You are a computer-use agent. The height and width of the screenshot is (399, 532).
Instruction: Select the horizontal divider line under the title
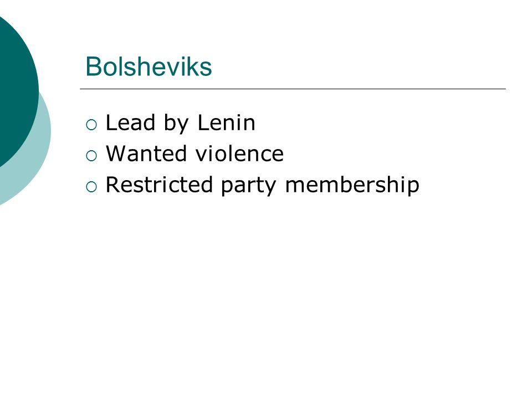293,89
